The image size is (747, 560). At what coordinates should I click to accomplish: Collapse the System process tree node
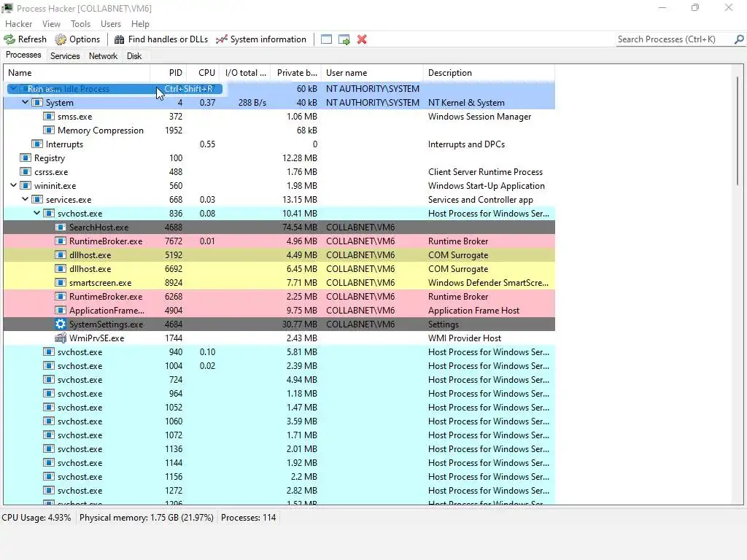click(26, 102)
